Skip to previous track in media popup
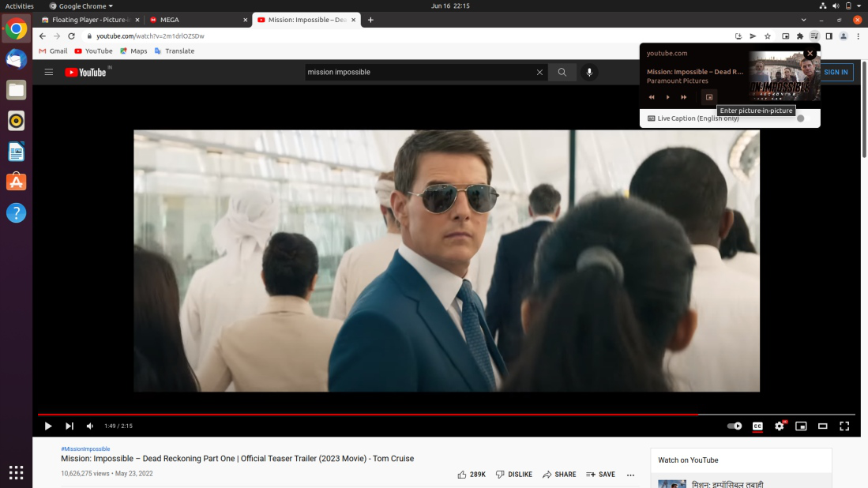The image size is (868, 488). click(652, 97)
